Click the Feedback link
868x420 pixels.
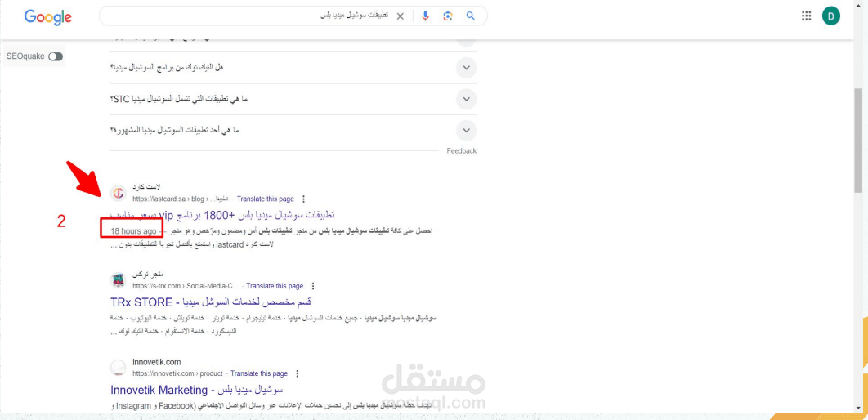[x=462, y=151]
